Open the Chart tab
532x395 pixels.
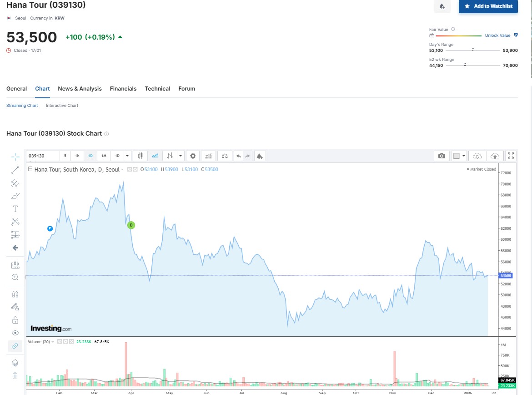[x=42, y=89]
